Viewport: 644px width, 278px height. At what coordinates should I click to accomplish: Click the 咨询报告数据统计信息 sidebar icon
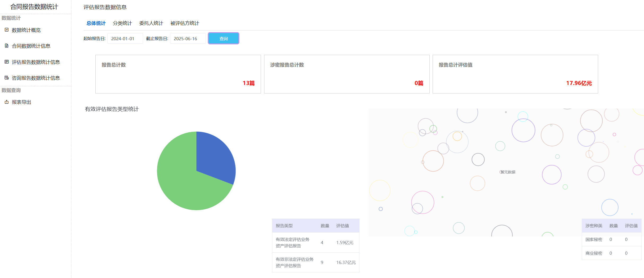point(7,78)
